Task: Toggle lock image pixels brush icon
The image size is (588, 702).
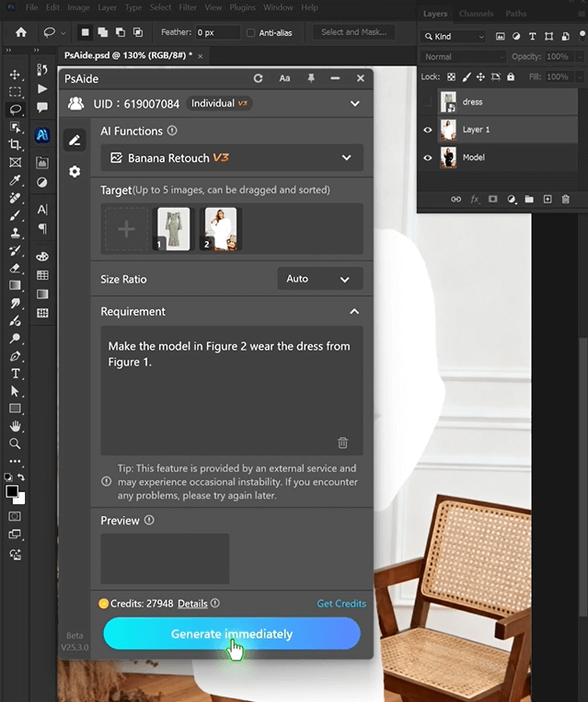Action: tap(467, 77)
